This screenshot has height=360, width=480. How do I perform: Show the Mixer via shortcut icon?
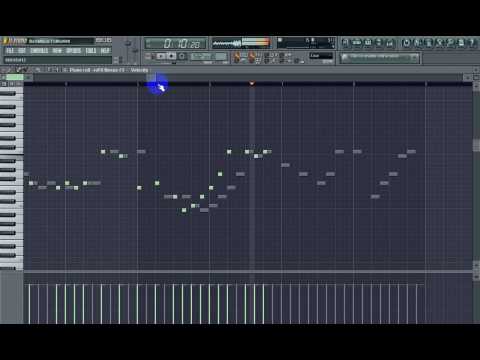(390, 42)
